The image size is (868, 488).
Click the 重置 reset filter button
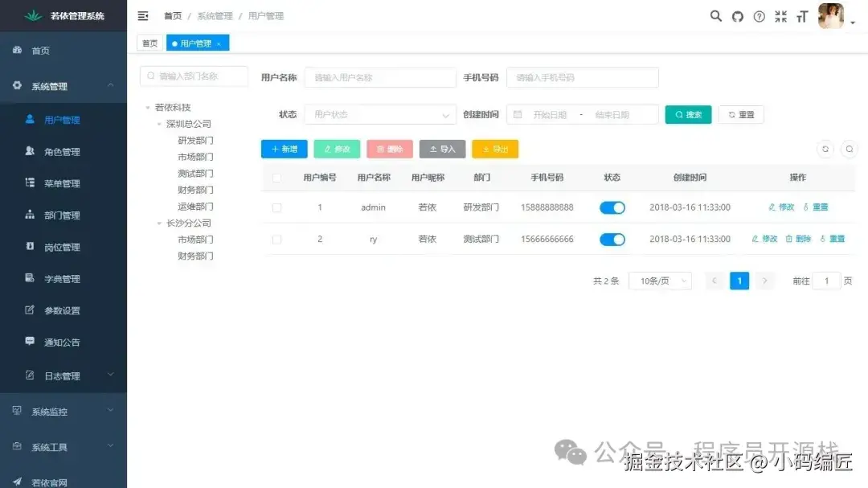741,115
